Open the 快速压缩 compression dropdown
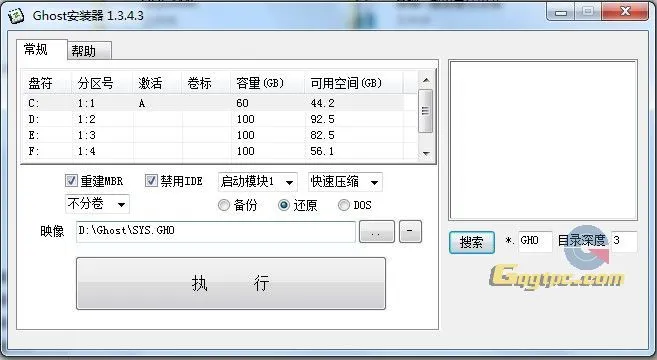The height and width of the screenshot is (360, 657). tap(345, 181)
